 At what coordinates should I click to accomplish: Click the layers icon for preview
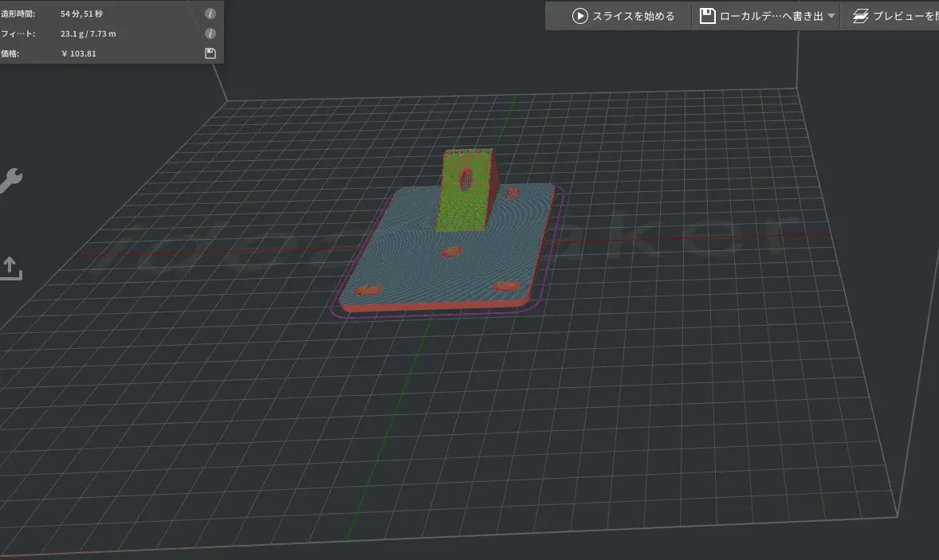pos(860,16)
